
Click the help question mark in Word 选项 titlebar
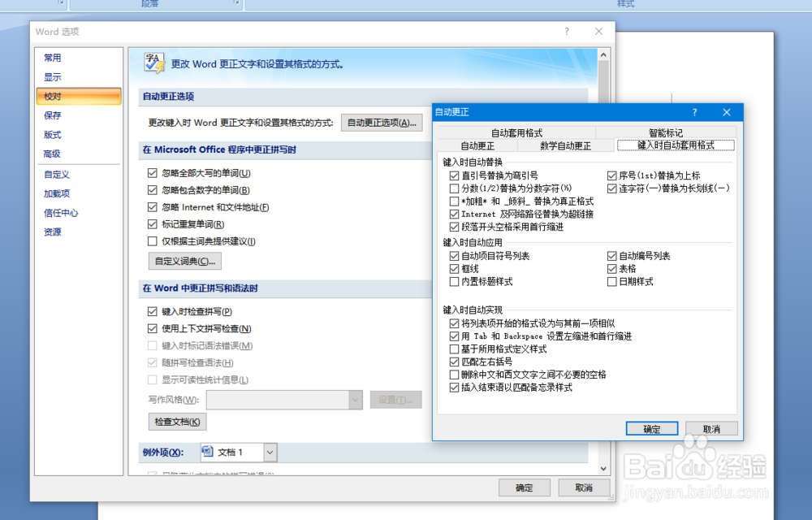(567, 32)
